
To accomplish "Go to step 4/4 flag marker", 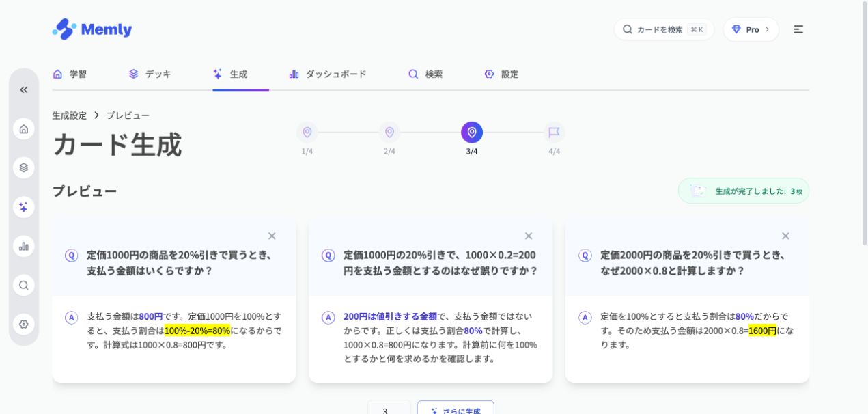I will pos(555,133).
